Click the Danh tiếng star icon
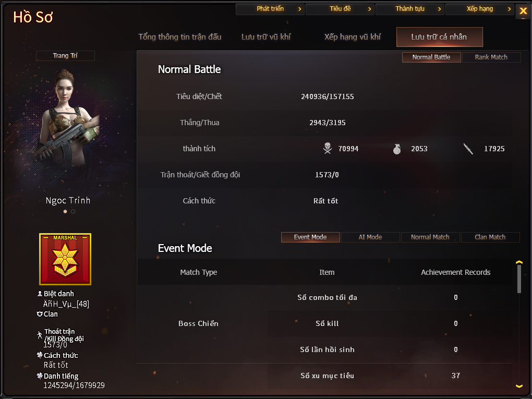 [40, 376]
